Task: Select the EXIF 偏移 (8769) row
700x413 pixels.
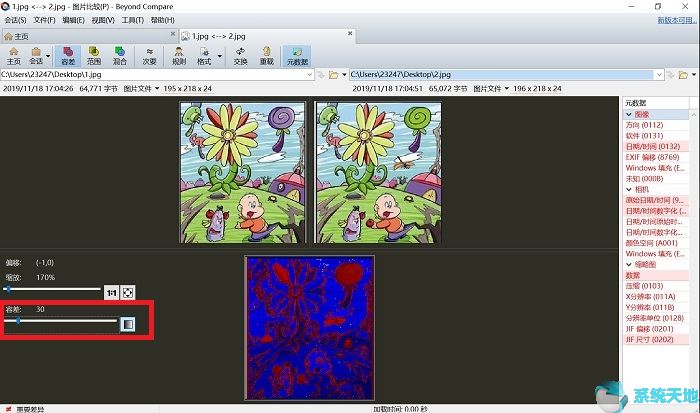Action: pyautogui.click(x=655, y=157)
